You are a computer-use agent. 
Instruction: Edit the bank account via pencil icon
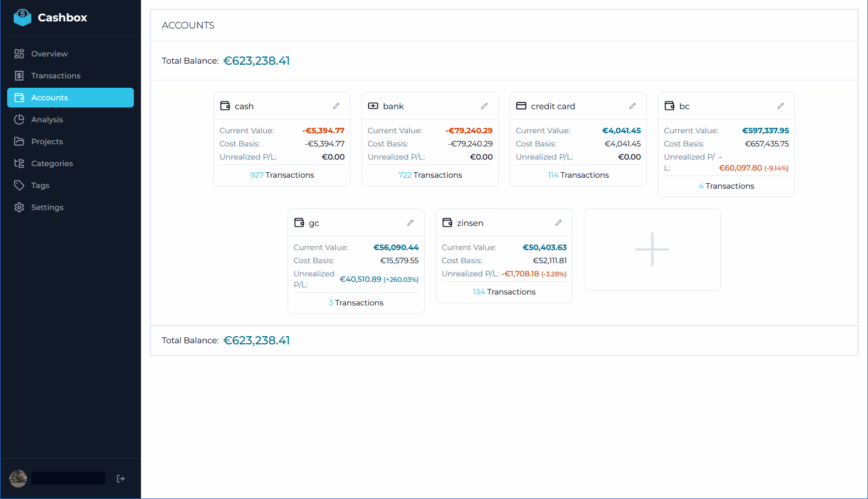[x=484, y=106]
